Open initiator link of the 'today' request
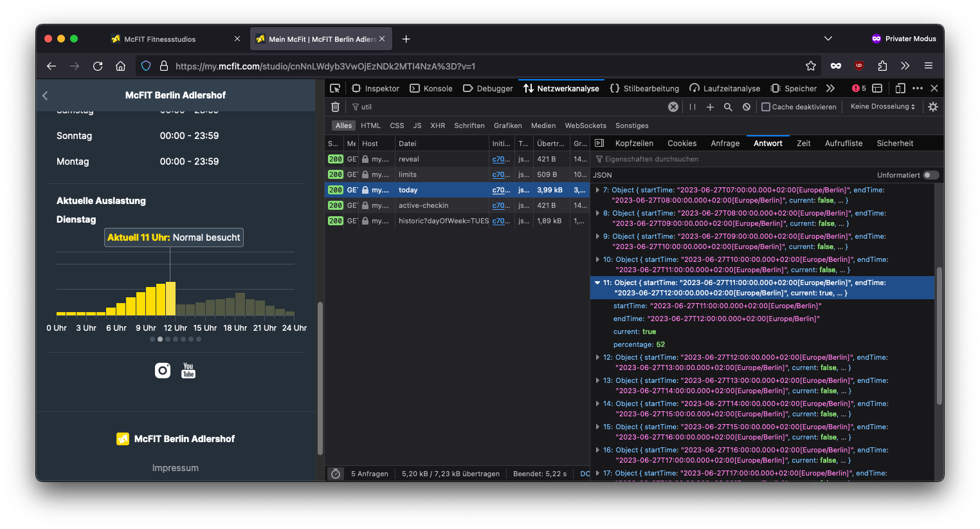Image resolution: width=980 pixels, height=529 pixels. 501,190
